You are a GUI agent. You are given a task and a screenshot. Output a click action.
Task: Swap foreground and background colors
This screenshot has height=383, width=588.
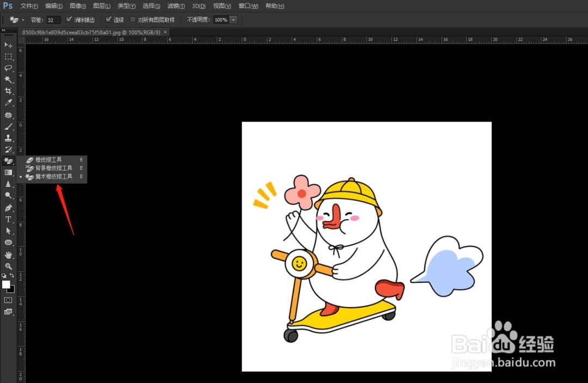point(12,275)
